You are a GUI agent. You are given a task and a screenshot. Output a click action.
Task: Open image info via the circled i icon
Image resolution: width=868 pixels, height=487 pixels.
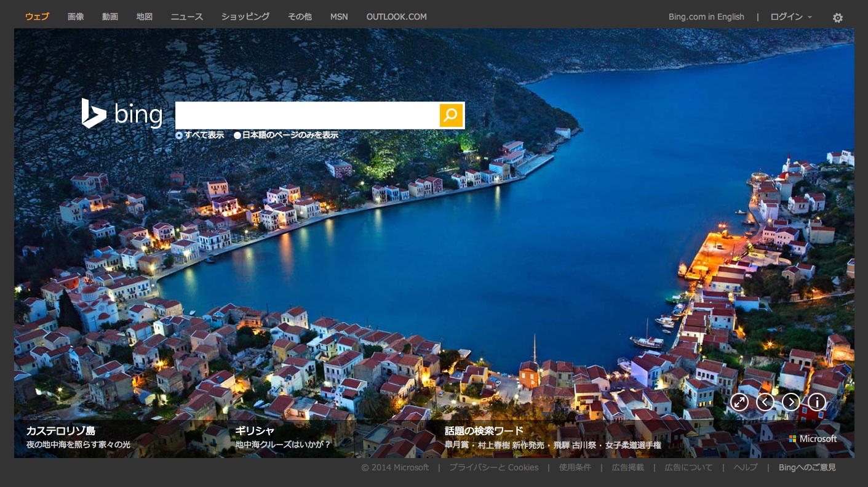(816, 403)
